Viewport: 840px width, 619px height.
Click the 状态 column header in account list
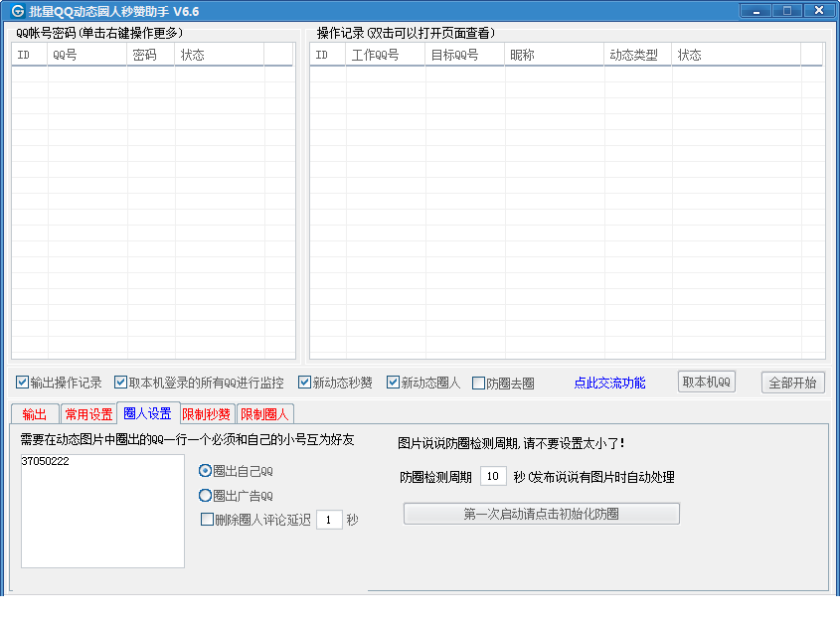(x=219, y=55)
